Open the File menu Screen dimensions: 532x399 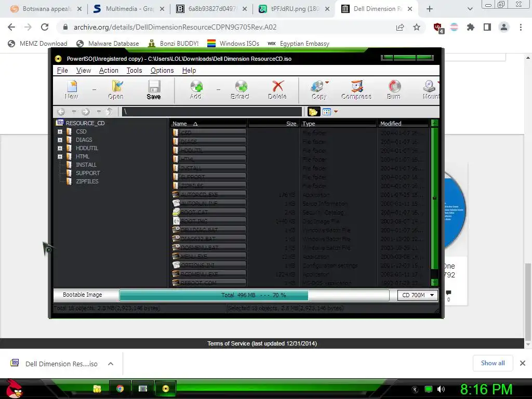tap(62, 70)
